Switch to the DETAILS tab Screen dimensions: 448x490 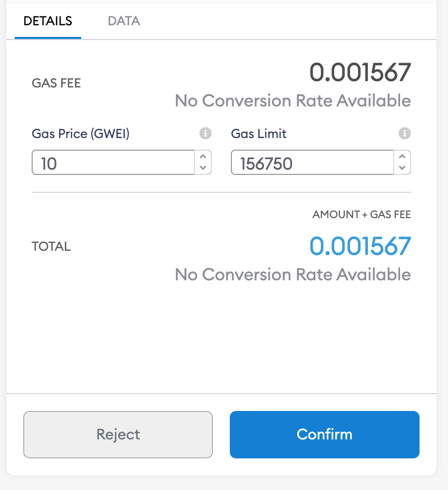point(48,21)
